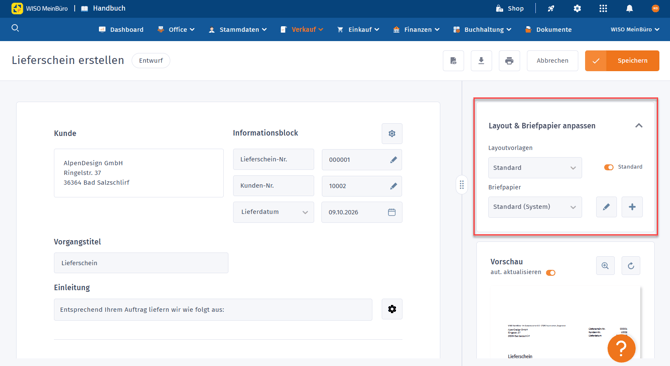Click the Einleitung text field
The width and height of the screenshot is (670, 366).
[213, 309]
